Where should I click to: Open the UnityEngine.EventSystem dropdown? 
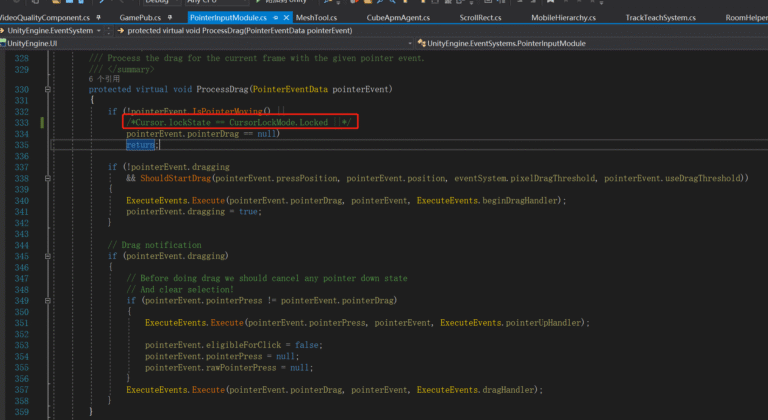(99, 30)
